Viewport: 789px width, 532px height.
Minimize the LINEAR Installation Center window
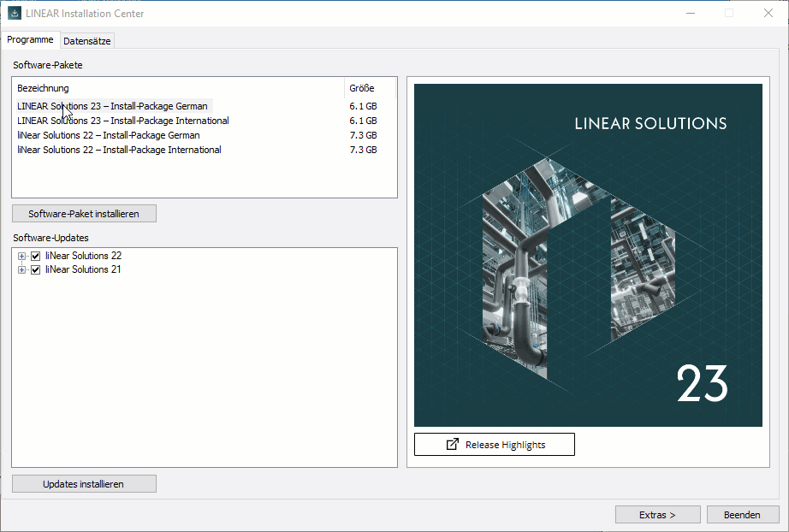pyautogui.click(x=691, y=13)
